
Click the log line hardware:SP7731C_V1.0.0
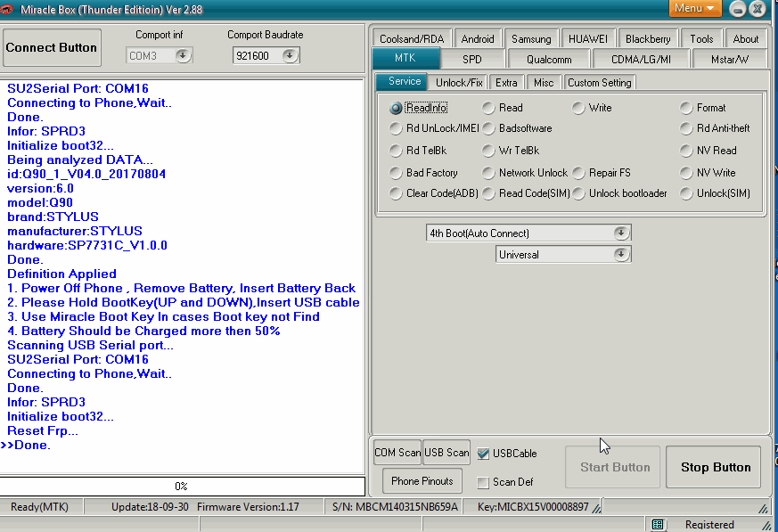(x=86, y=245)
